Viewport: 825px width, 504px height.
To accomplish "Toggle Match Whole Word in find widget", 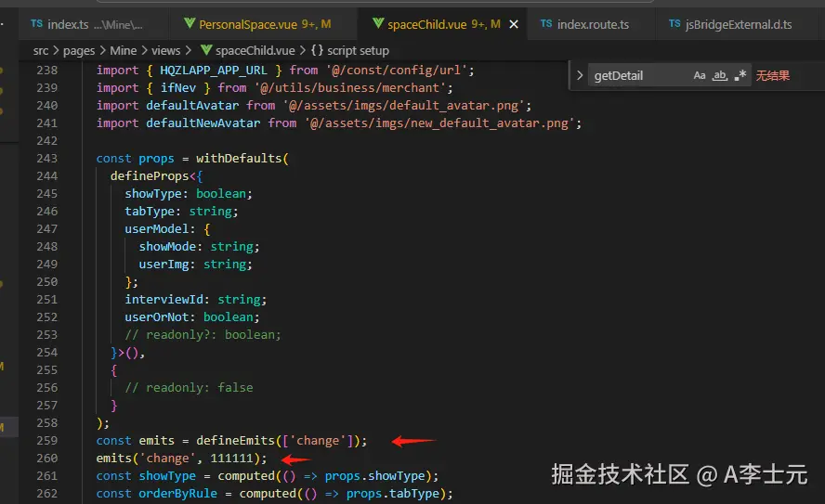I will tap(720, 76).
